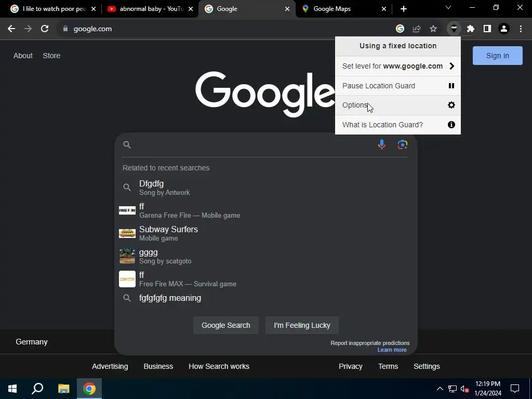Click the info icon for Location Guard

tap(451, 125)
